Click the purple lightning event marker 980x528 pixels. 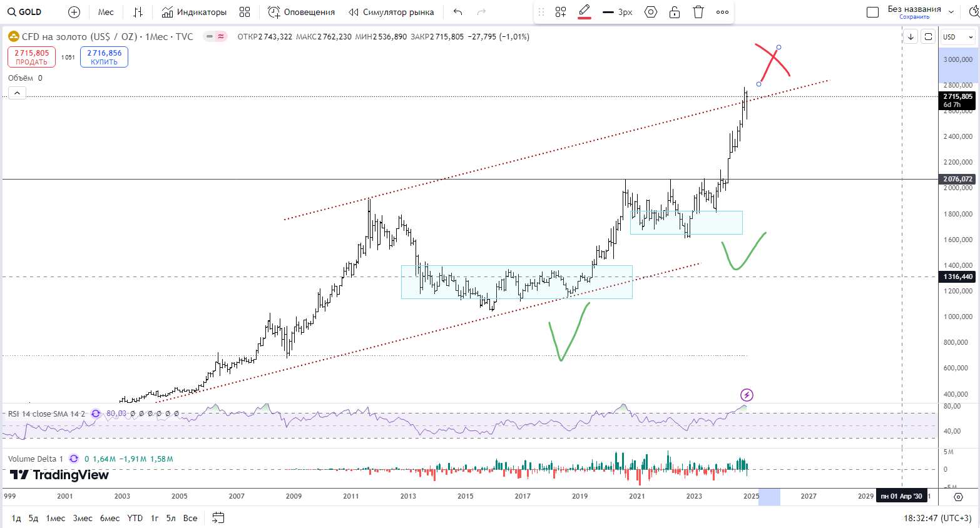747,395
